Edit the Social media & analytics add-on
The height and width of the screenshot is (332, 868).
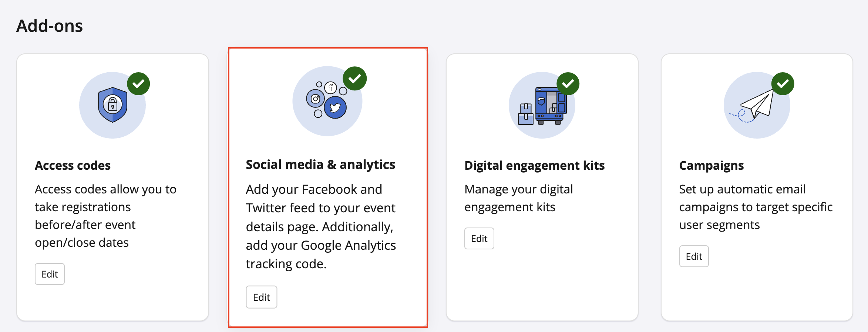tap(261, 297)
